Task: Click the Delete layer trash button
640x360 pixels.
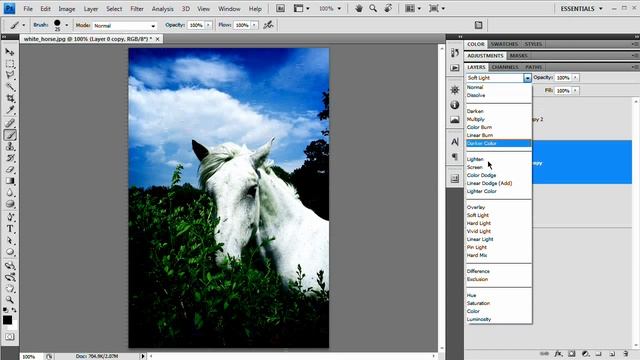Action: 625,353
